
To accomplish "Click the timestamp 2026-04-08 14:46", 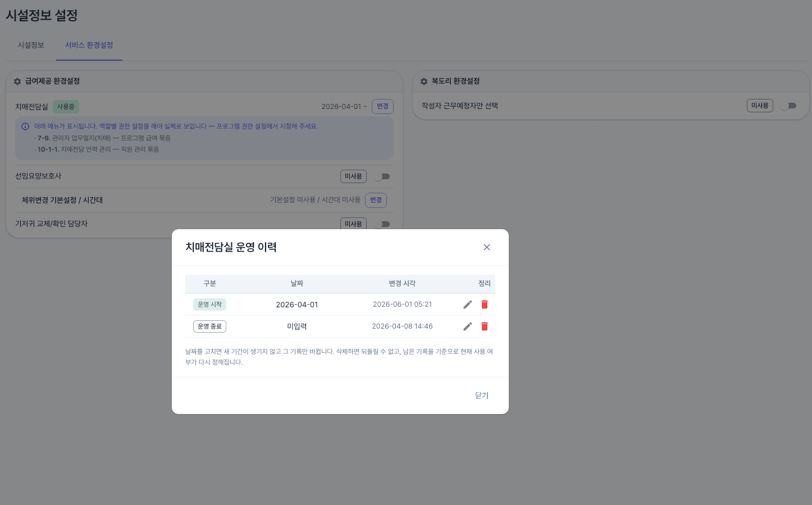I will click(x=402, y=326).
